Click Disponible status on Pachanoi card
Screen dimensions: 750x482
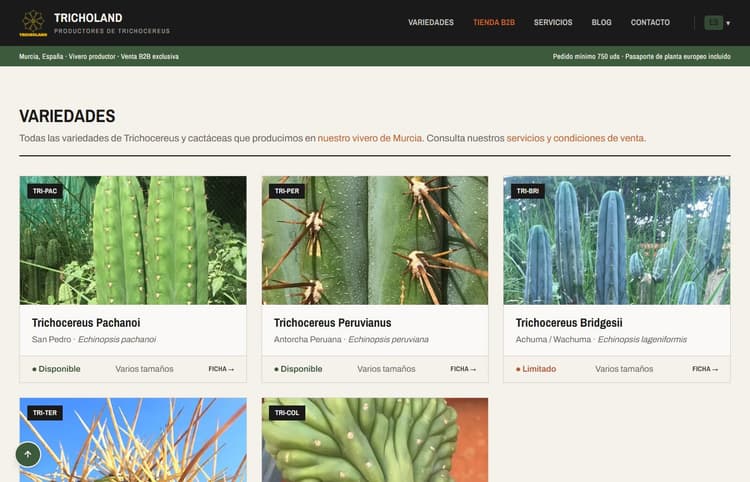pyautogui.click(x=56, y=369)
